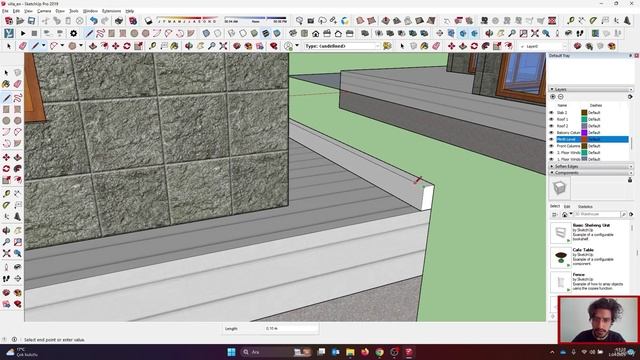Click the stop square button in second toolbar
This screenshot has width=640, height=360.
tap(34, 33)
